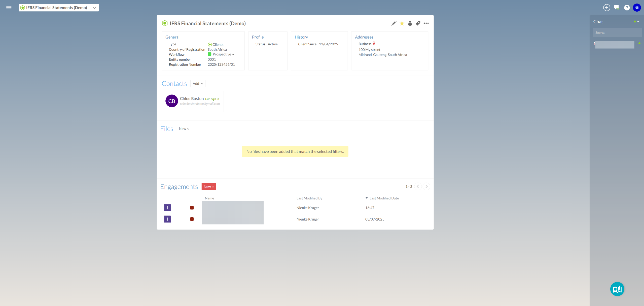
Task: Sort by Last Modified Date column
Action: (384, 198)
